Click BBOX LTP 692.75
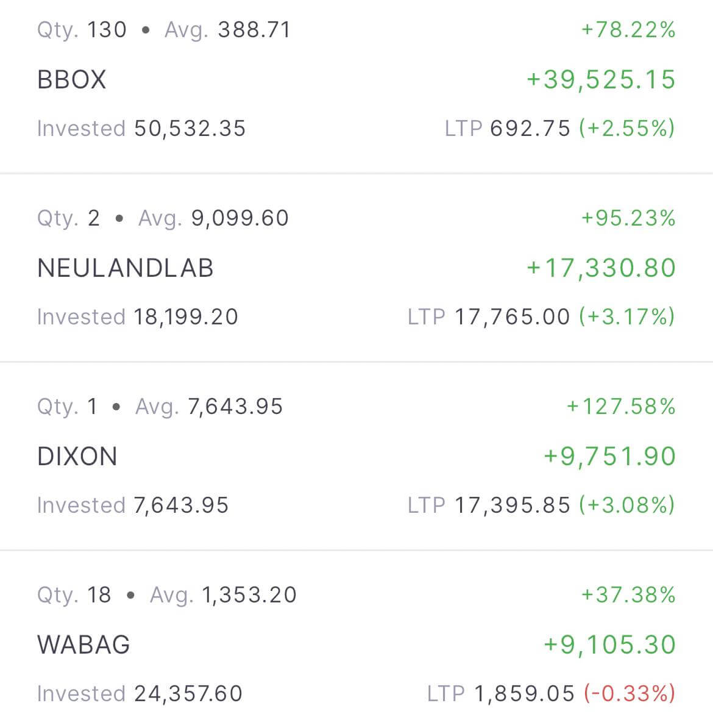The image size is (713, 728). [x=530, y=129]
